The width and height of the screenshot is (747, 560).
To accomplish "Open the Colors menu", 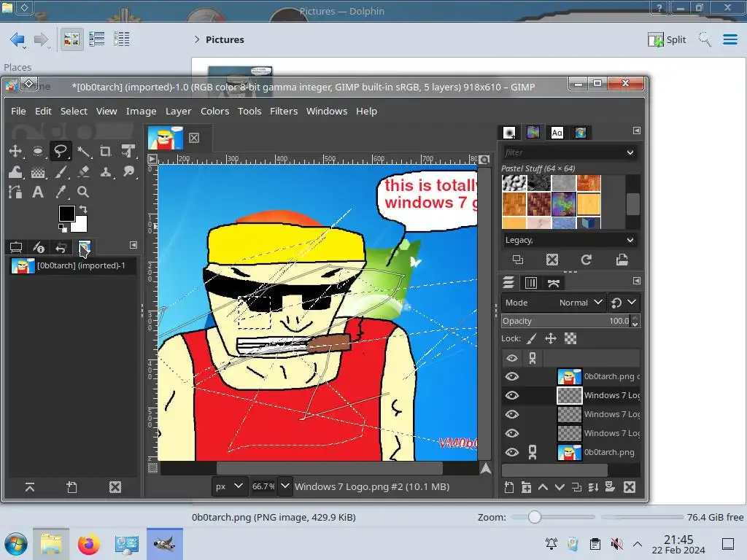I will pos(215,111).
